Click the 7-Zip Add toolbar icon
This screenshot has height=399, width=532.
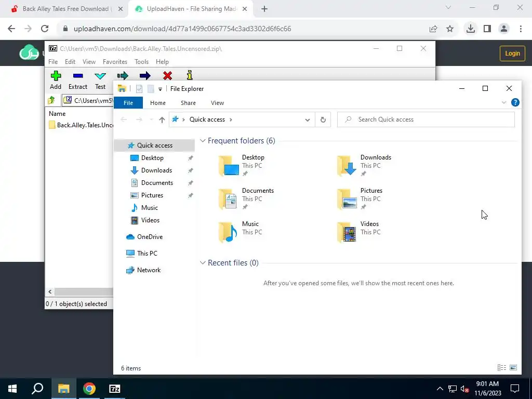[56, 76]
